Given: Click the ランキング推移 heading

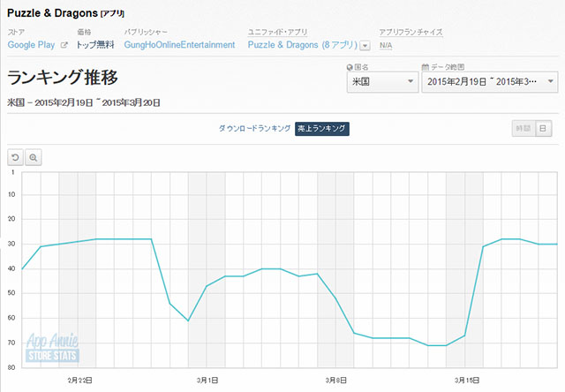Looking at the screenshot, I should [x=63, y=77].
